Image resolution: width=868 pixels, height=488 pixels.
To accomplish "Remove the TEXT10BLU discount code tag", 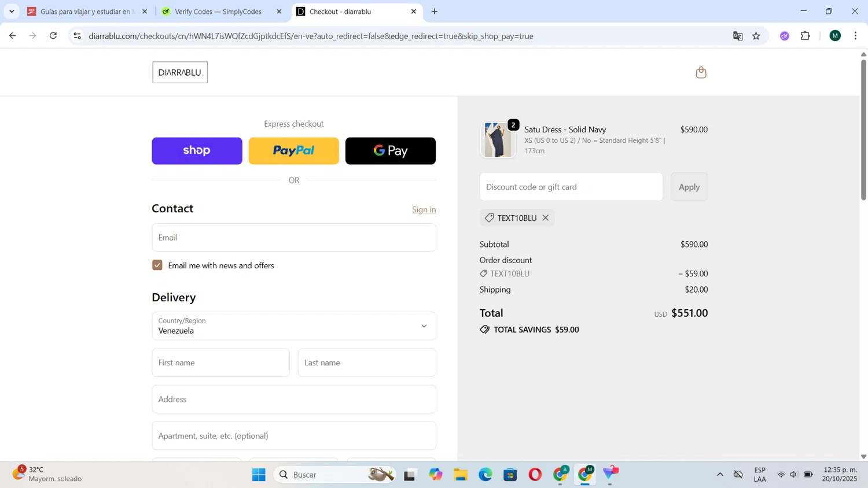I will tap(545, 218).
